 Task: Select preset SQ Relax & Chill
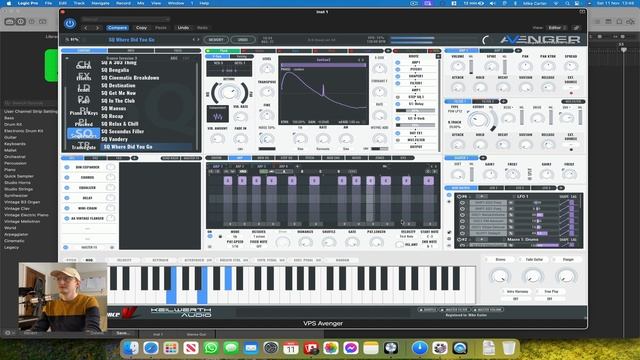click(120, 124)
